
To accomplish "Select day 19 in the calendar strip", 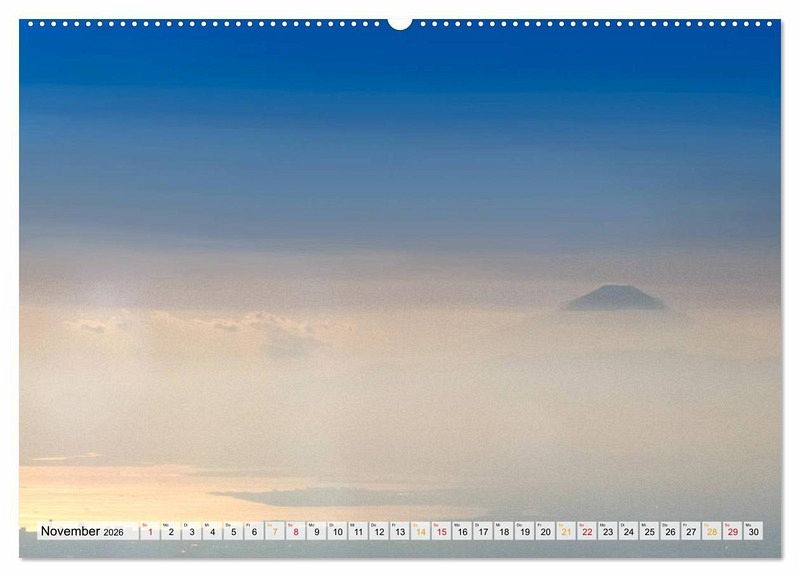I will click(x=524, y=531).
